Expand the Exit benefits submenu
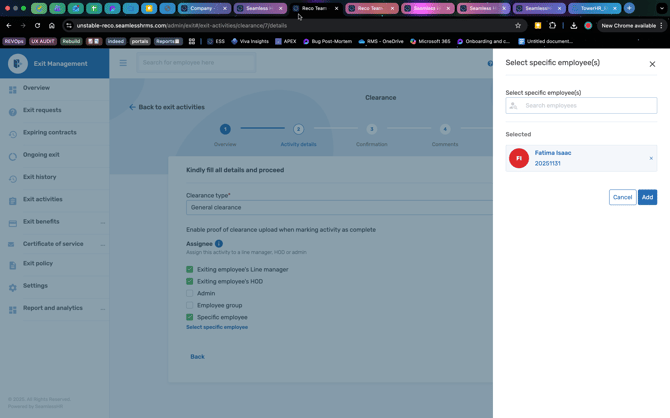 103,222
